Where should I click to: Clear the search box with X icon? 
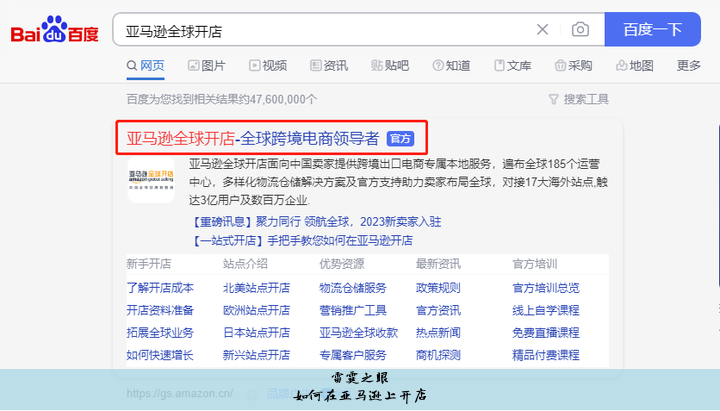542,30
